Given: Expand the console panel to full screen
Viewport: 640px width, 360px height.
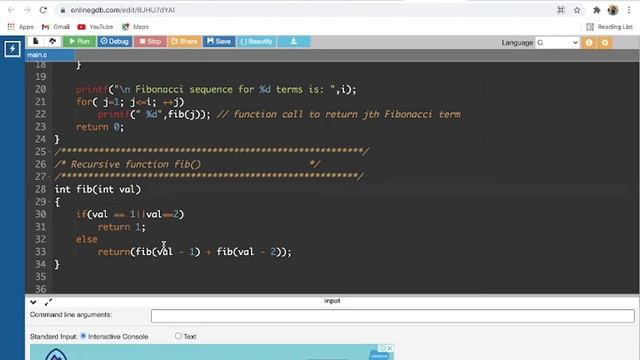Looking at the screenshot, I should 48,302.
